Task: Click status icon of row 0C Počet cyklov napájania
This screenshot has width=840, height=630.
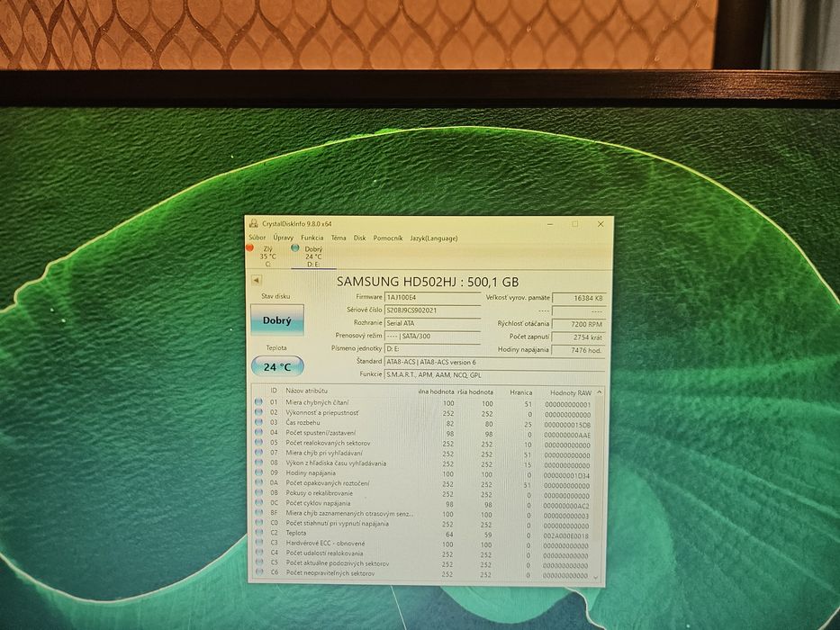Action: pos(258,503)
